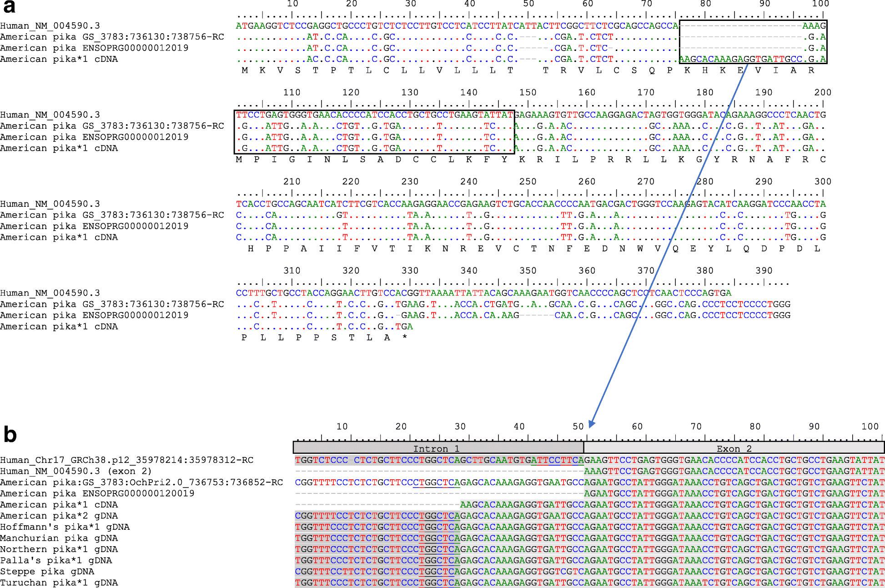The height and width of the screenshot is (588, 885).
Task: Click label Human_Chr17_GRCh38.p12_35978214:35978312-RC
Action: (x=127, y=460)
